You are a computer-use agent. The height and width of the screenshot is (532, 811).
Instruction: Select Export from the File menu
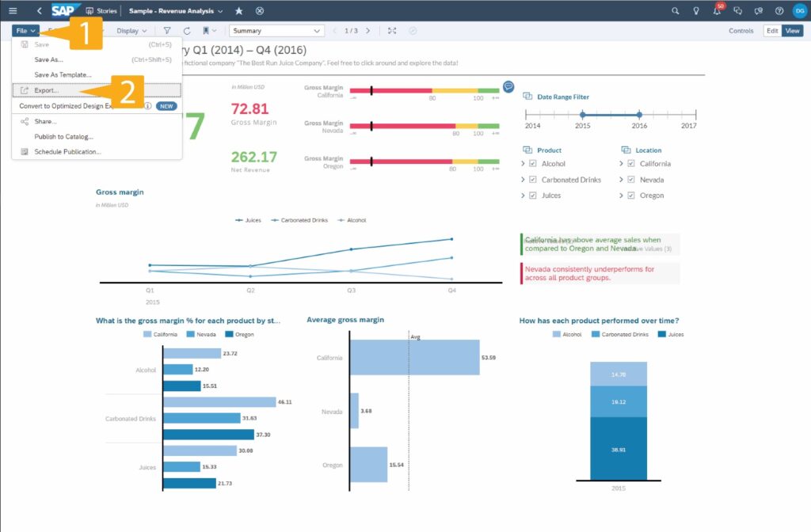[48, 89]
